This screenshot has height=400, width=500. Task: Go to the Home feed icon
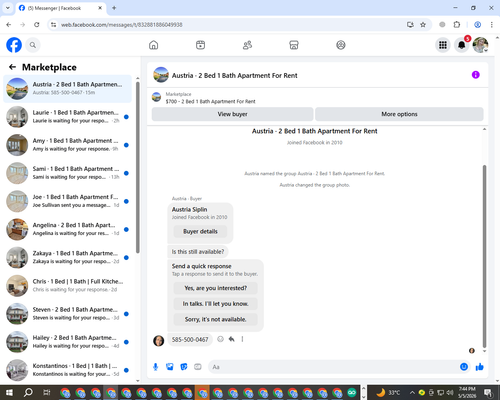[153, 45]
